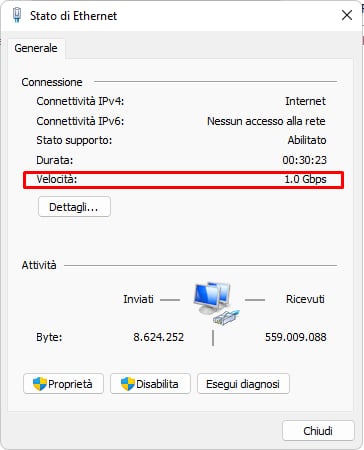Click the network computers activity icon

point(216,303)
